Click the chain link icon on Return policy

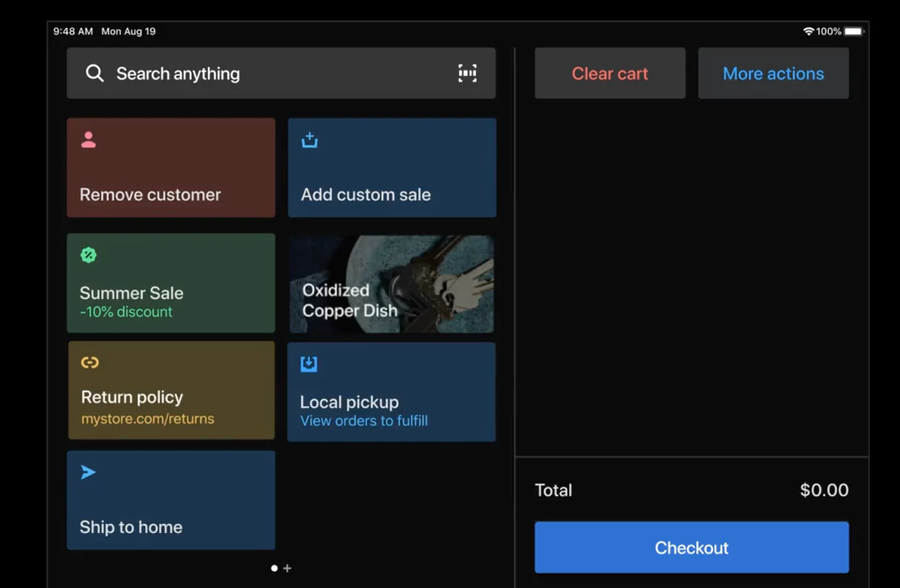pos(89,362)
